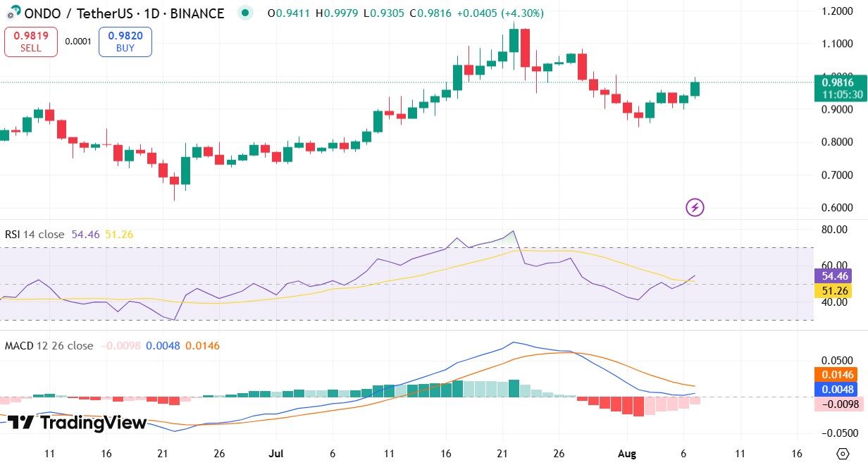Click the -0.0098 value in MACD legend
Image resolution: width=868 pixels, height=465 pixels.
(121, 346)
